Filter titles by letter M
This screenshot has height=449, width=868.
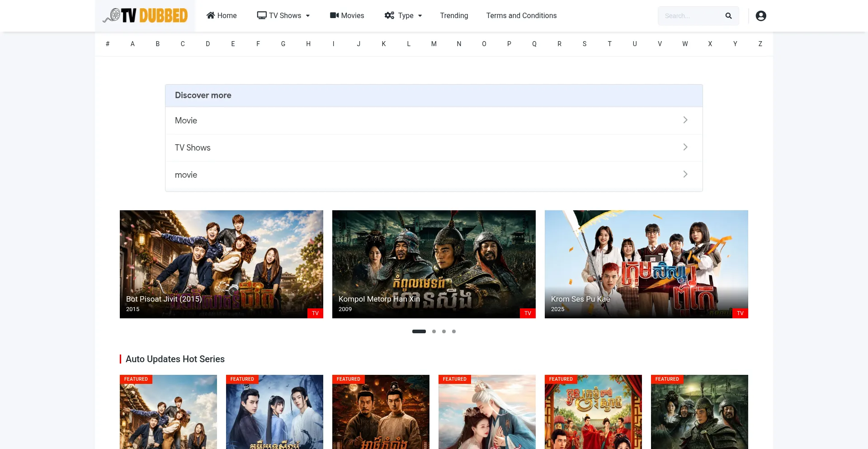[434, 44]
